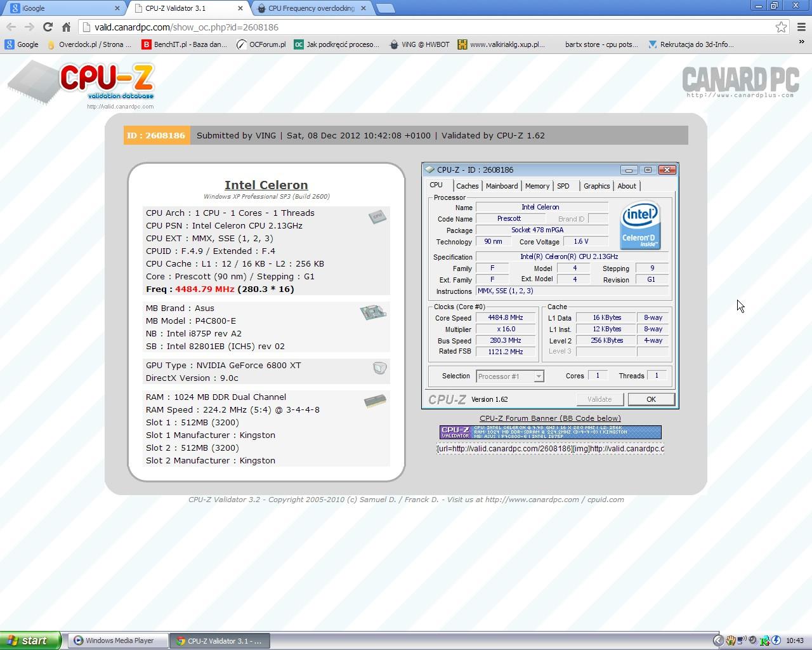
Task: Focus the address bar URL field
Action: coord(425,27)
